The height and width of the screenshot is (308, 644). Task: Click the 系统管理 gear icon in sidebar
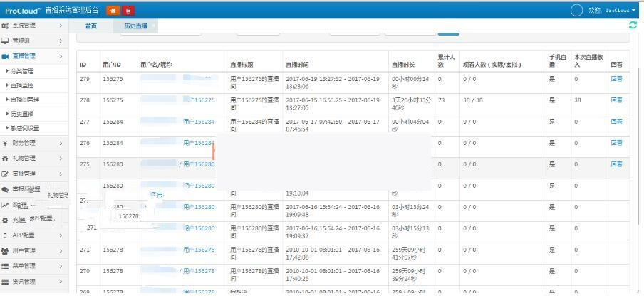[5, 26]
